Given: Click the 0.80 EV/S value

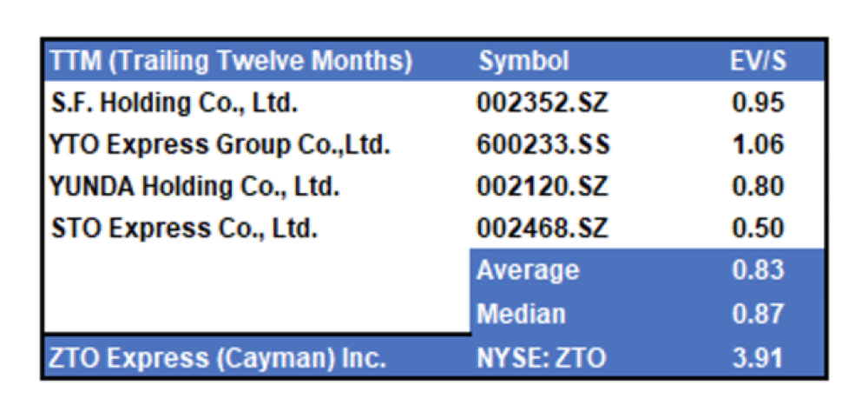Looking at the screenshot, I should 758,187.
